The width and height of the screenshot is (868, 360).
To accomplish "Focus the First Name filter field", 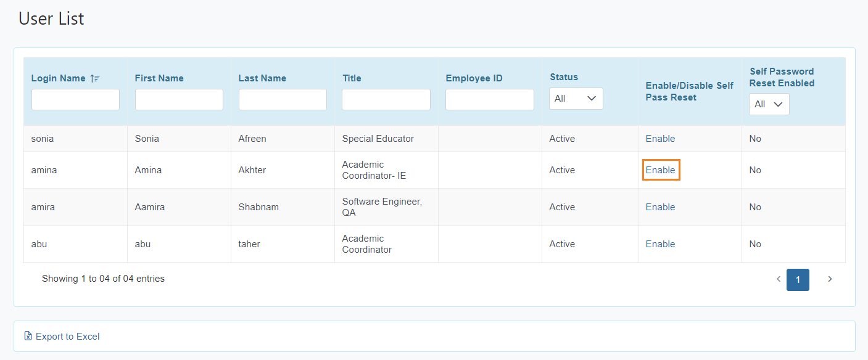I will coord(179,99).
